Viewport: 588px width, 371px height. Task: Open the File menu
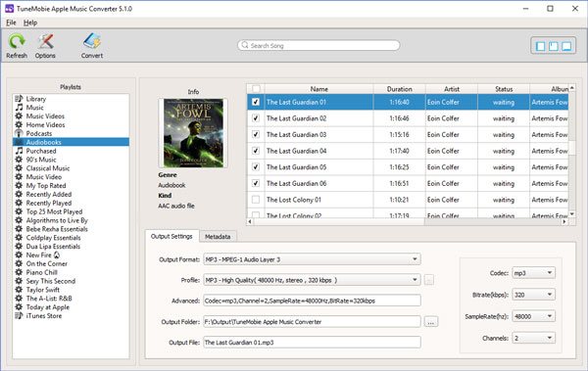(x=11, y=23)
